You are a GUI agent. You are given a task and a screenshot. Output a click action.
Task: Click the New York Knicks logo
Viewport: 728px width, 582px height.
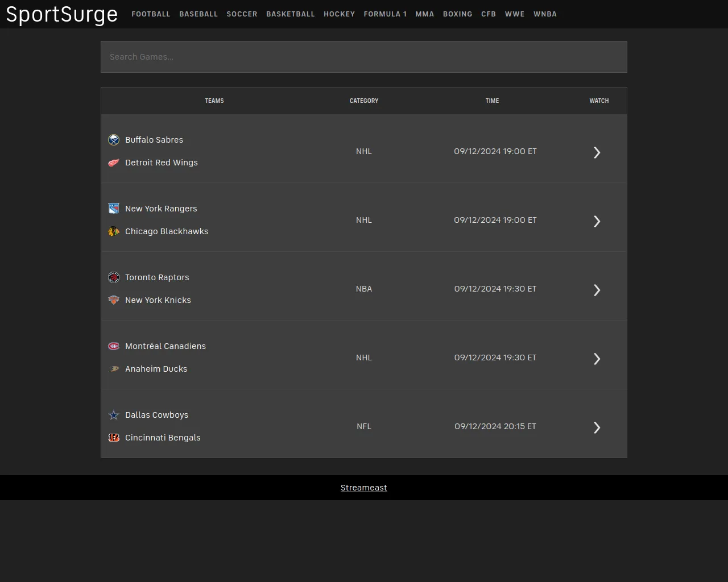pos(114,300)
